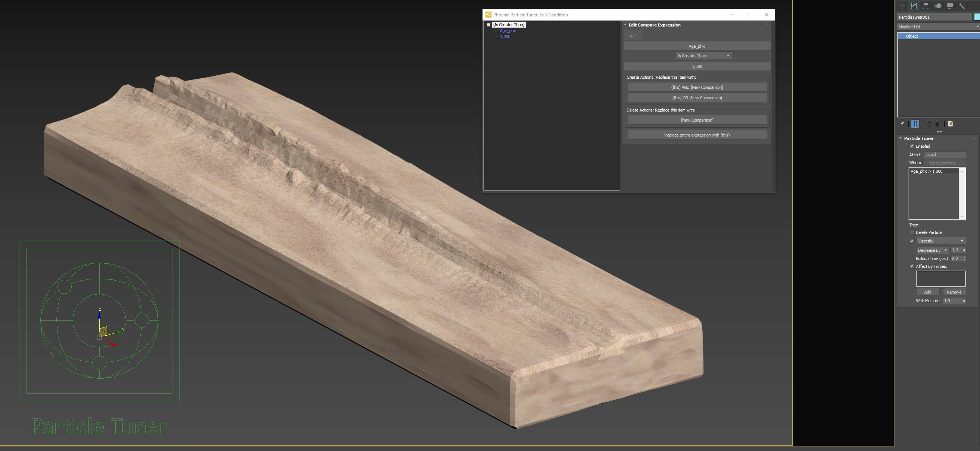
Task: Click the Particle Tuner helper gizmo in viewport
Action: [99, 320]
